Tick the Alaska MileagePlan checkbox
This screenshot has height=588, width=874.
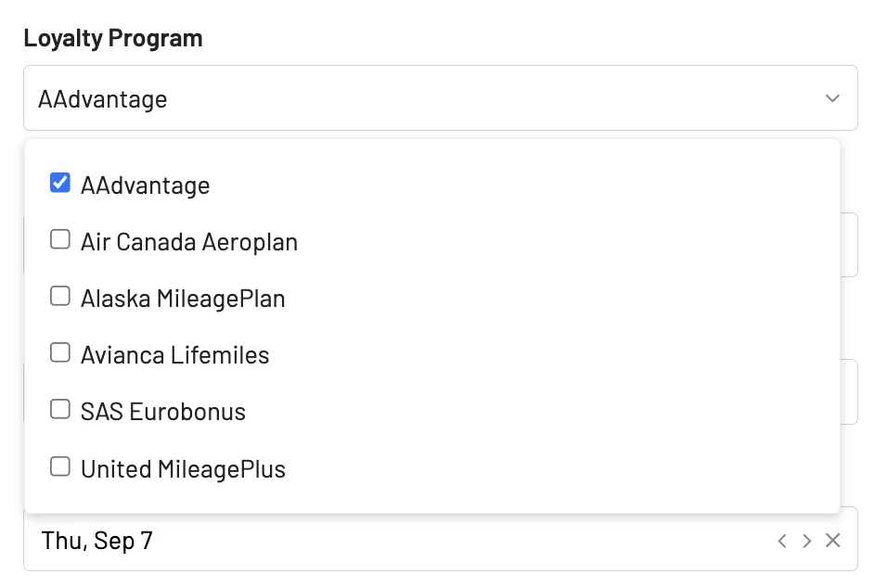[60, 297]
